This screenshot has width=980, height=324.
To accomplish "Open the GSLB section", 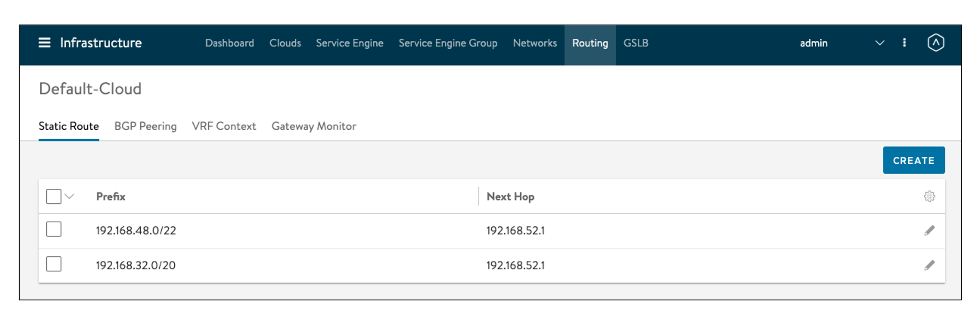I will point(636,43).
